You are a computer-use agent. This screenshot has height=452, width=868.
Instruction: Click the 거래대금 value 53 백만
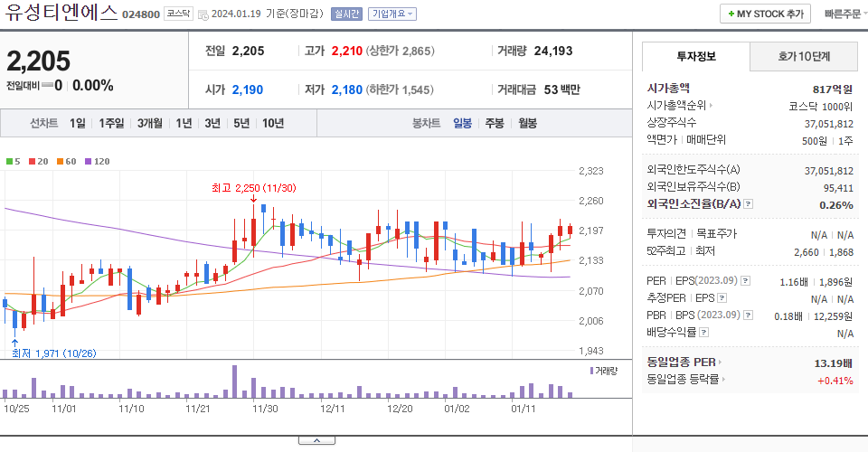pyautogui.click(x=561, y=89)
